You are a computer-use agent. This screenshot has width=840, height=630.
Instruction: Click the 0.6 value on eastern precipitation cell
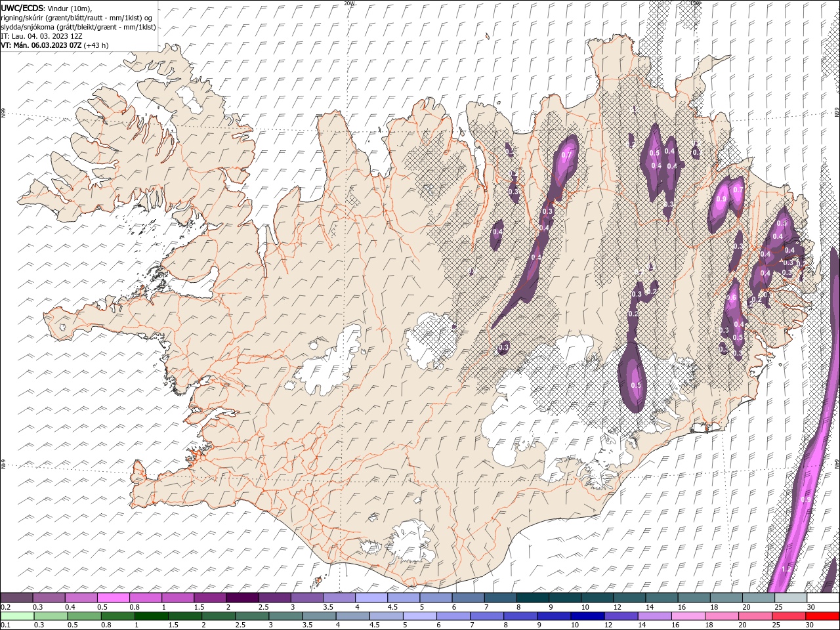[732, 297]
